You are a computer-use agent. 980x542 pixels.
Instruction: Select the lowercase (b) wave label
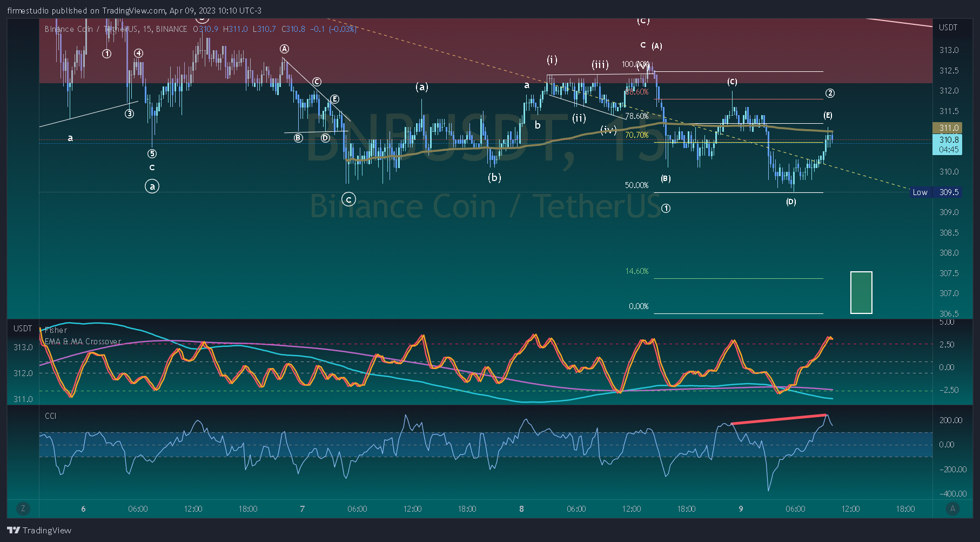[x=494, y=177]
